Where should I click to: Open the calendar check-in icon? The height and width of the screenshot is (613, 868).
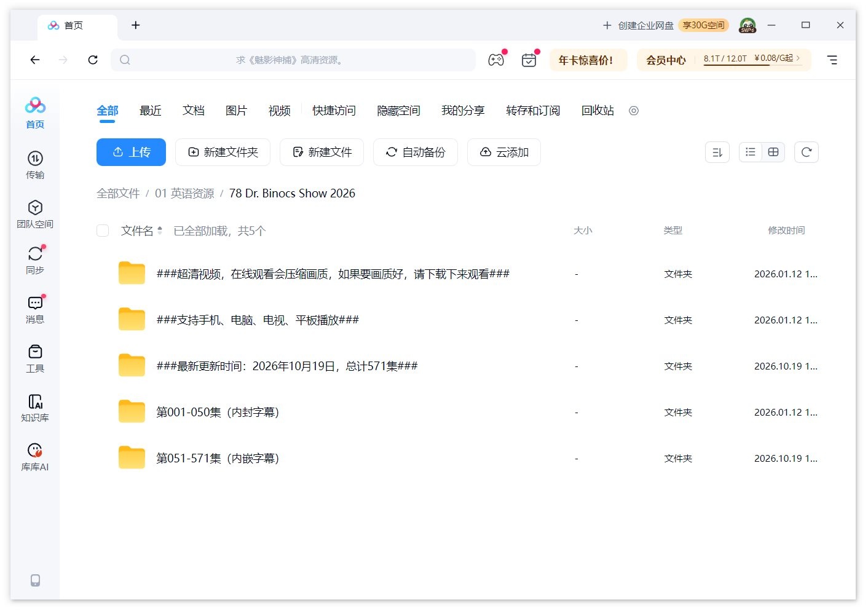pyautogui.click(x=529, y=60)
